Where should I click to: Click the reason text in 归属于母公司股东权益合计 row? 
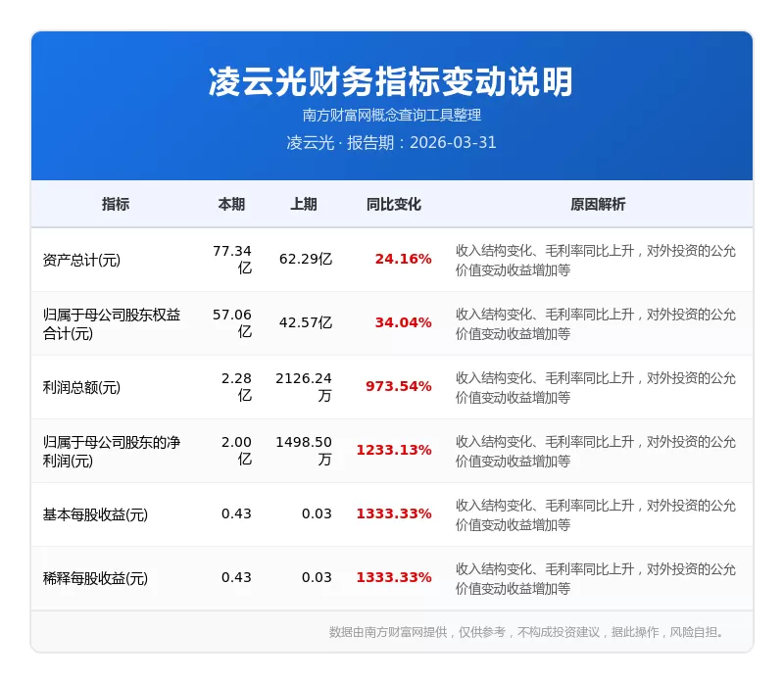(595, 323)
